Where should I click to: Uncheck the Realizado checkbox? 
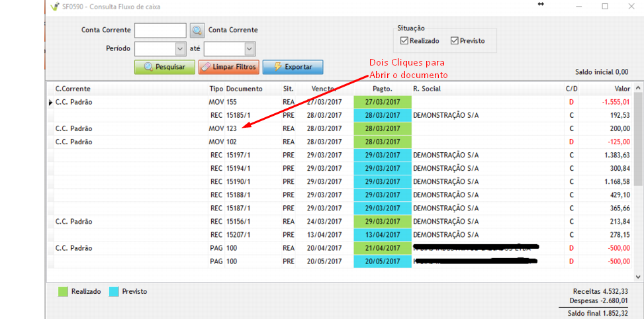pos(404,41)
